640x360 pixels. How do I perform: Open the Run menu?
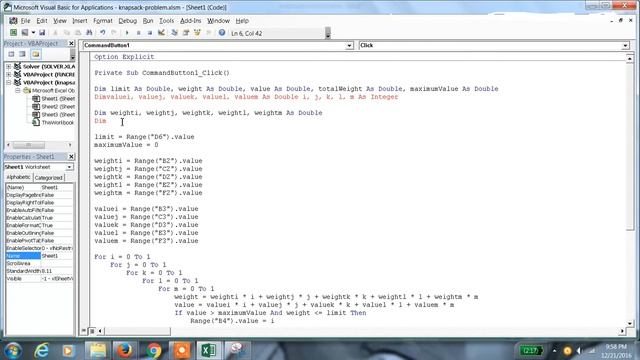click(148, 21)
